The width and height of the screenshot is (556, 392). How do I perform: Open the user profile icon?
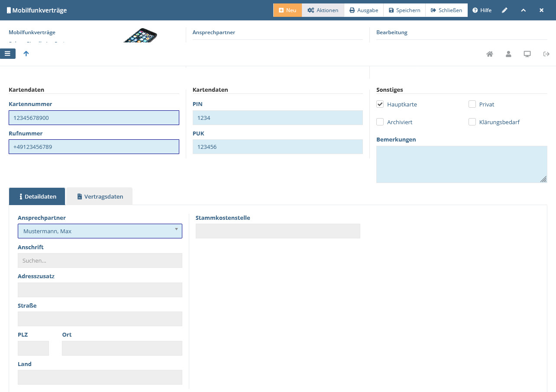[x=508, y=54]
